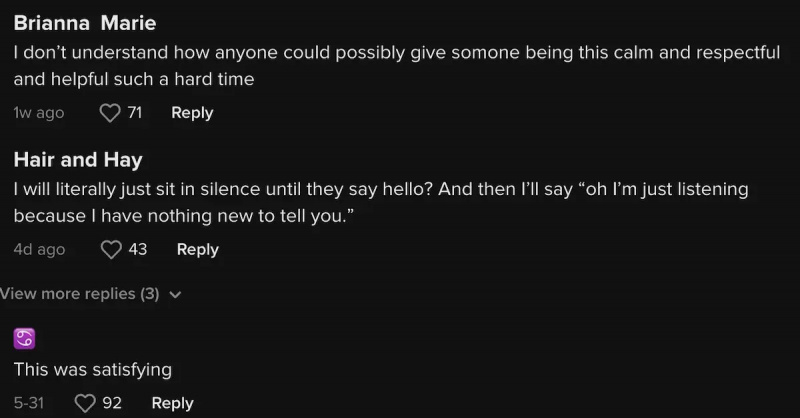Select the 'sit in silence' comment text

tap(381, 203)
